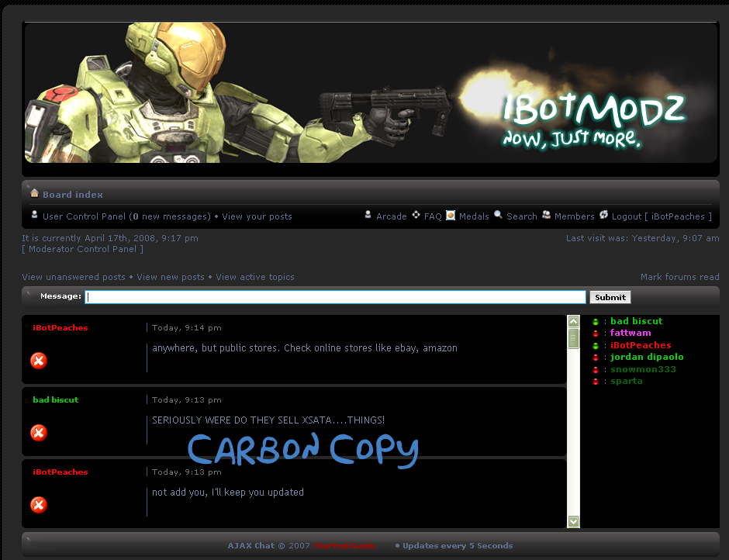Click 'SERIOUSLY WERE DO THEY SELL XSATA' message
Image resolution: width=729 pixels, height=560 pixels.
268,420
